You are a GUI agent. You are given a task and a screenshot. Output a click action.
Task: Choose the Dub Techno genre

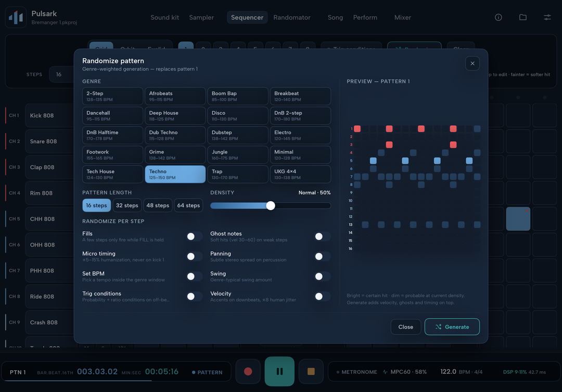[x=175, y=135]
